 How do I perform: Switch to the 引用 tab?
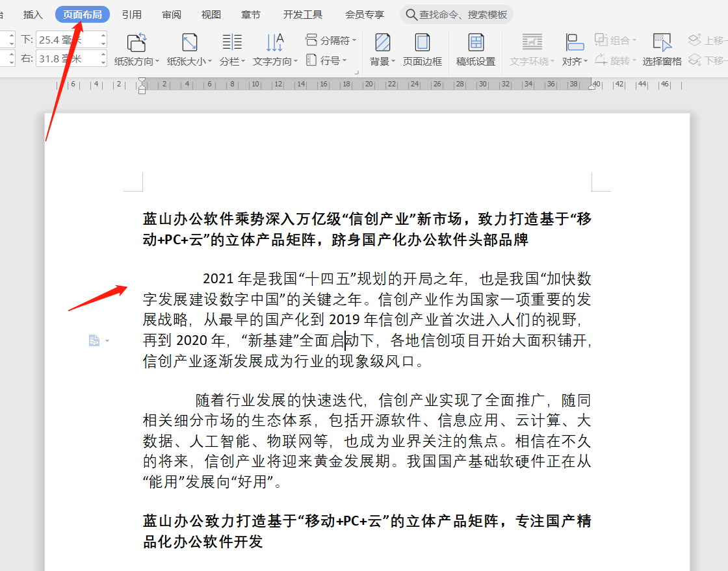point(132,15)
